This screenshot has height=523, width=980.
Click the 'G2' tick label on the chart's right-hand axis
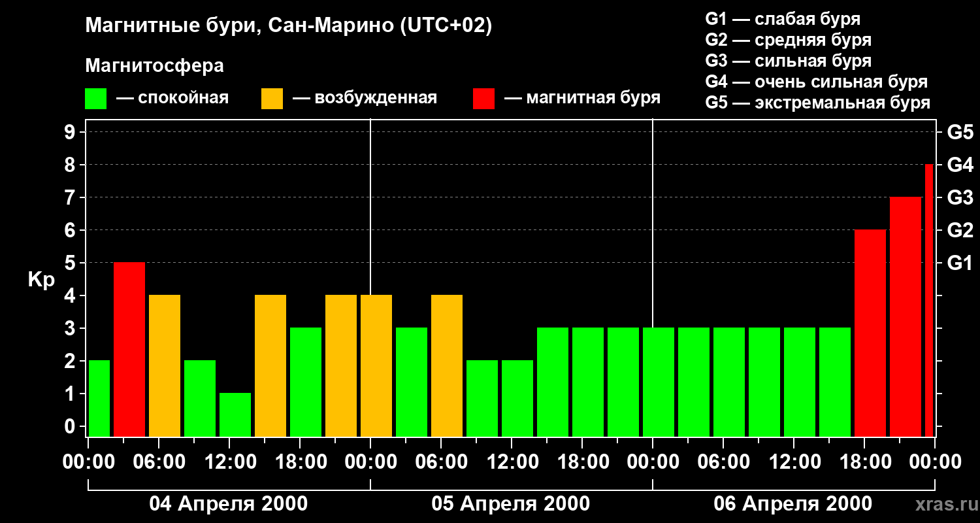[960, 230]
